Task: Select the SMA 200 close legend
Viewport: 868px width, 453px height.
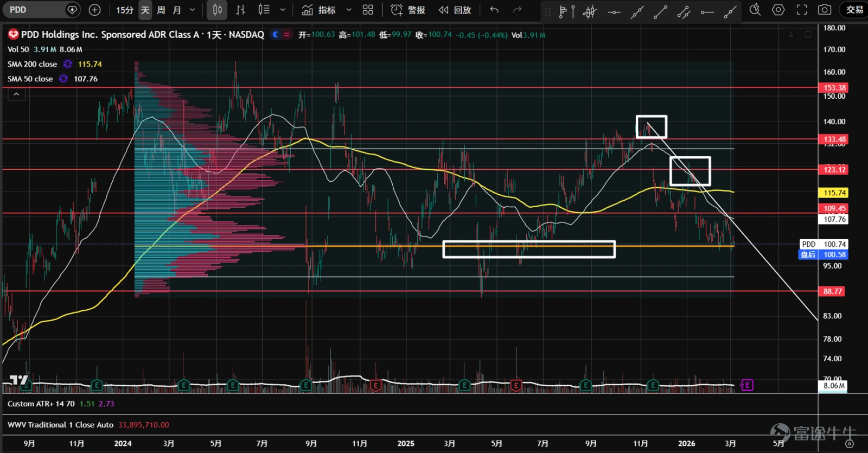Action: coord(32,64)
